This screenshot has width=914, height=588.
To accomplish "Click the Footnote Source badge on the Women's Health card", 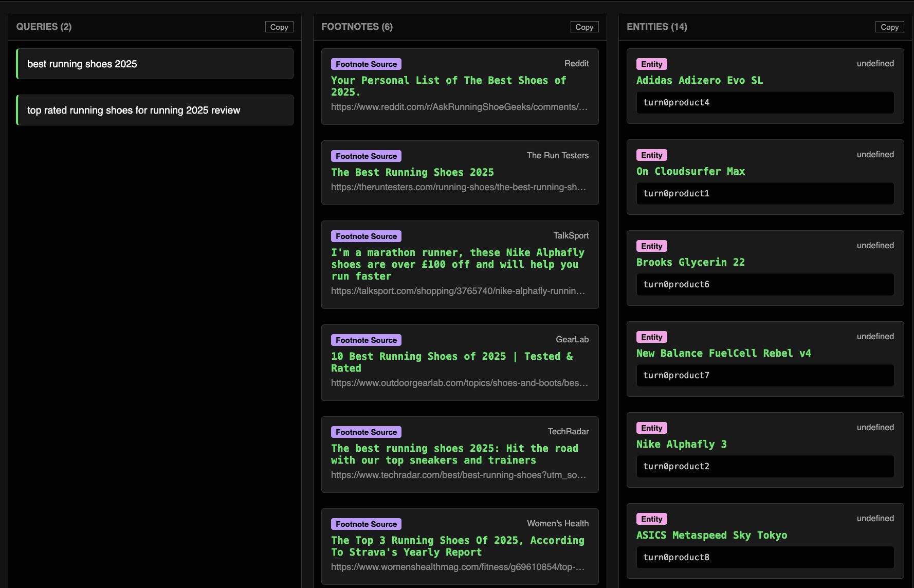I will point(366,524).
